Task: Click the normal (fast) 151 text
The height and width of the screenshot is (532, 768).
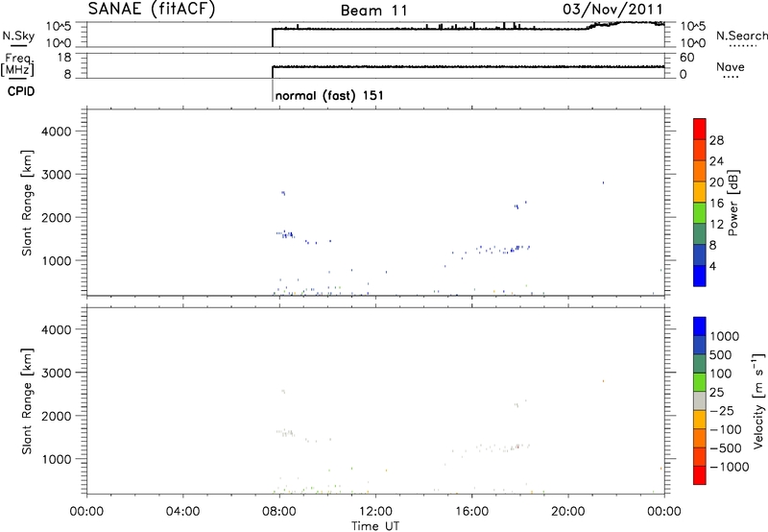Action: [329, 95]
